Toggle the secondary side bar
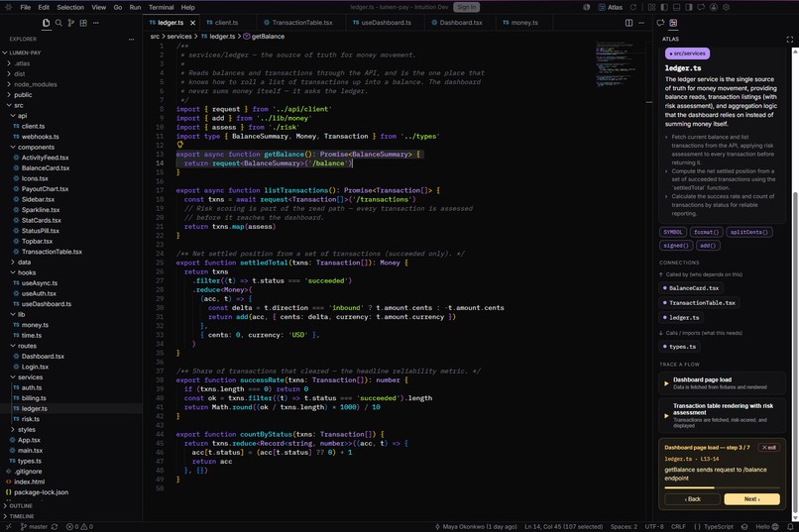The height and width of the screenshot is (532, 799). click(689, 7)
